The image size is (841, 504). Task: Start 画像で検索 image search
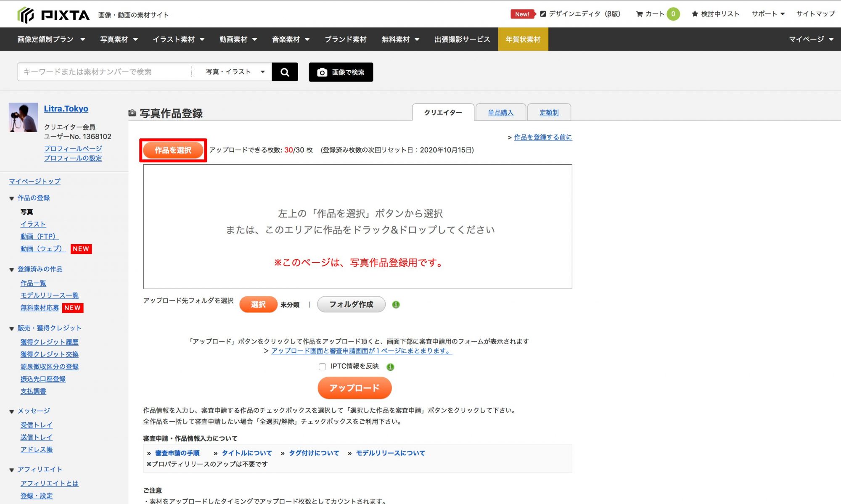pos(341,72)
